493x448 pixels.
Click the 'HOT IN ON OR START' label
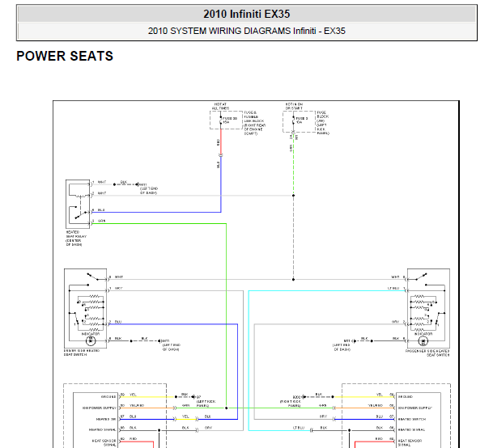(x=294, y=106)
